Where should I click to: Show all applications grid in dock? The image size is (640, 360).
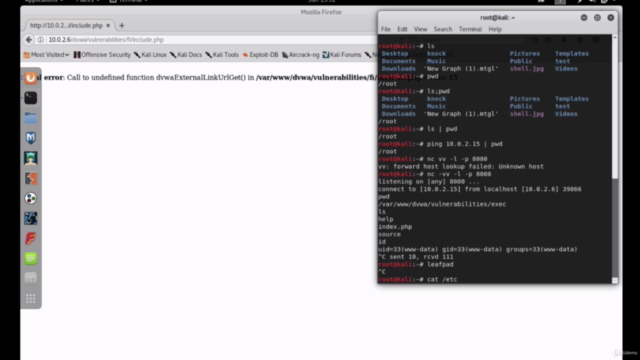click(31, 299)
